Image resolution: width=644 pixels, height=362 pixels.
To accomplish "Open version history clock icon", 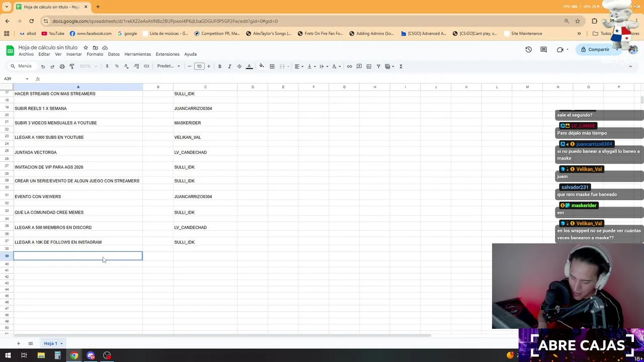I will 528,49.
